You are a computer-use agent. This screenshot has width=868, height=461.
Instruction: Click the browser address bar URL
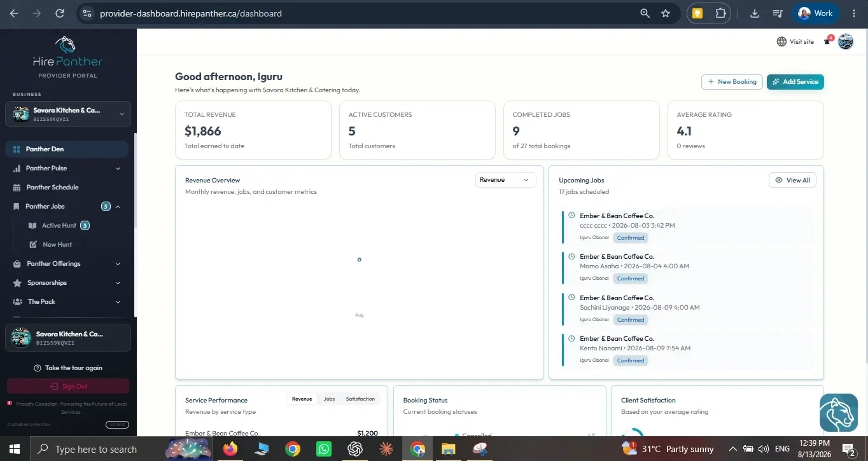tap(191, 13)
